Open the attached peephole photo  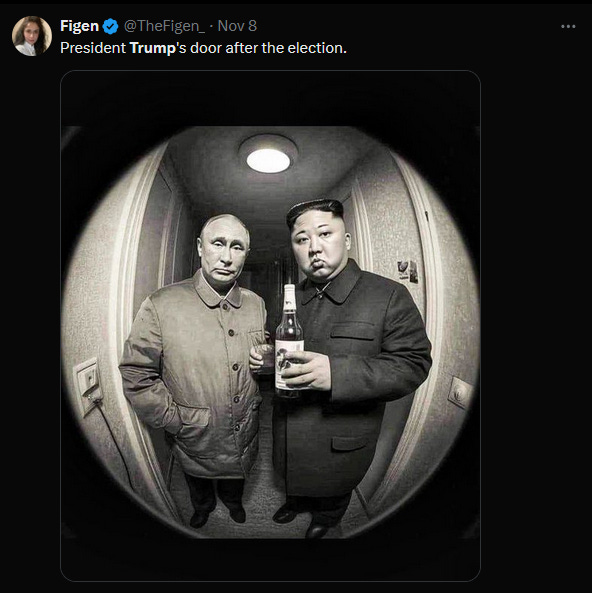[x=270, y=326]
